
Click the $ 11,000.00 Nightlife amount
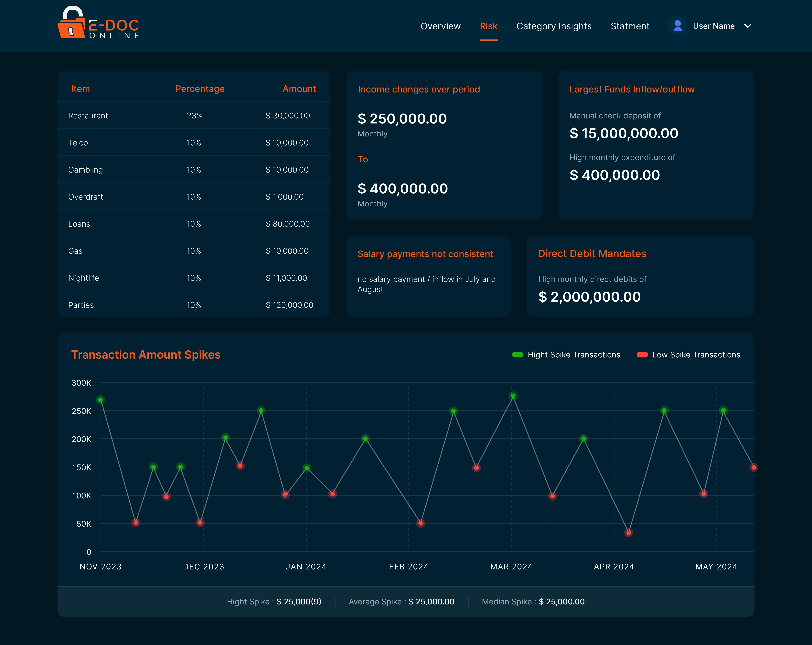pos(286,278)
